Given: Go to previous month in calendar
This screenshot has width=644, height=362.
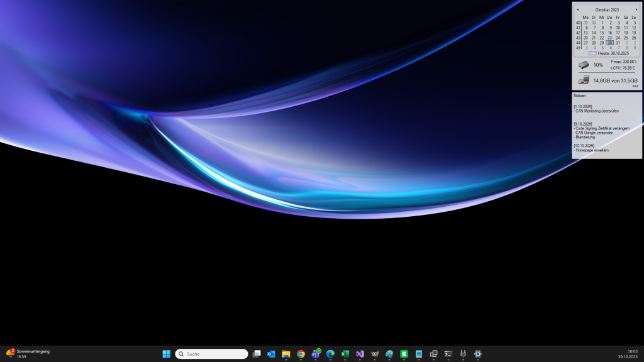Looking at the screenshot, I should [578, 9].
